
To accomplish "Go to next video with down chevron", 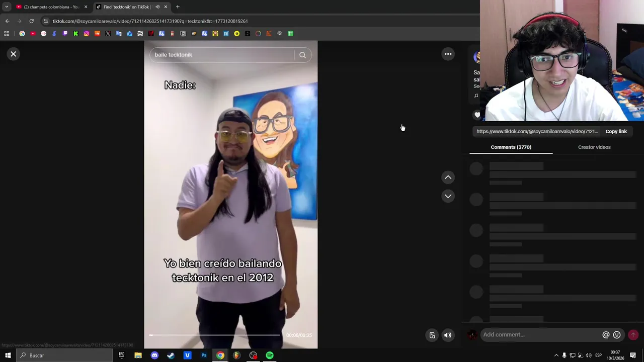I will coord(448,196).
